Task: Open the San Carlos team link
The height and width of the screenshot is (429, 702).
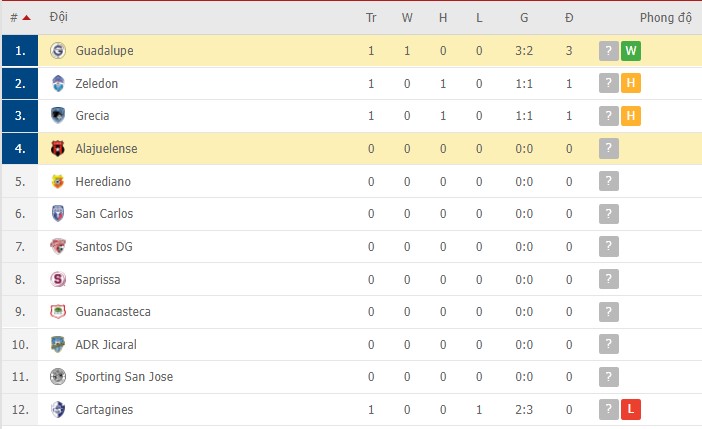Action: pyautogui.click(x=104, y=214)
